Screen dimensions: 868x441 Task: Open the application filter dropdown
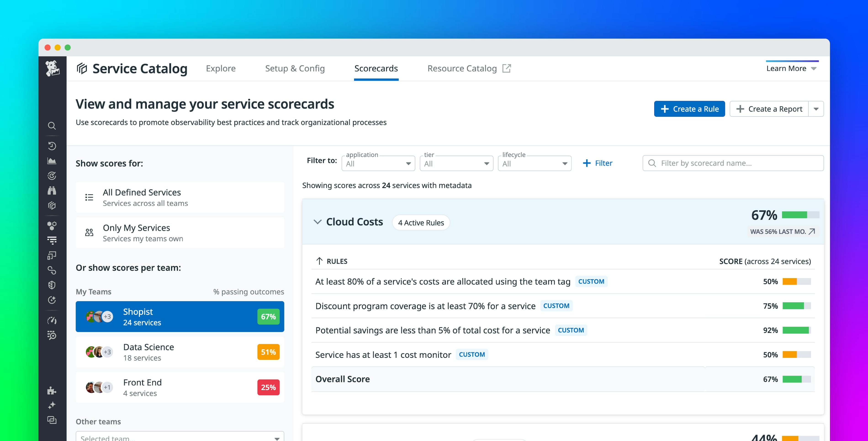[x=378, y=163]
